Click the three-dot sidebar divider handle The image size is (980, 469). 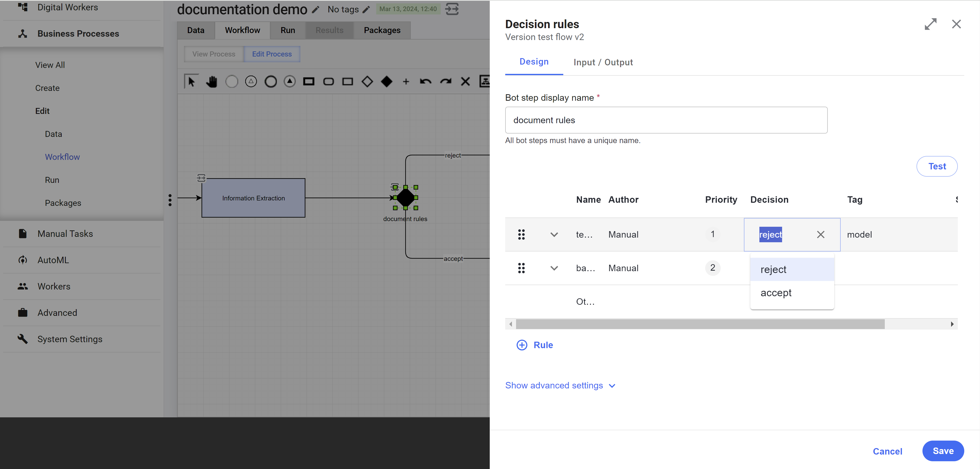click(170, 200)
